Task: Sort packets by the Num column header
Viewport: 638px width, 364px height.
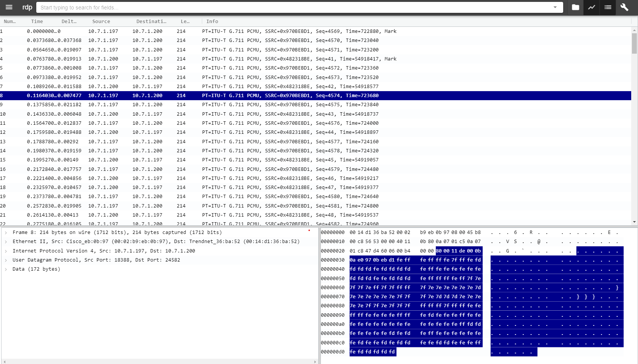Action: (10, 22)
